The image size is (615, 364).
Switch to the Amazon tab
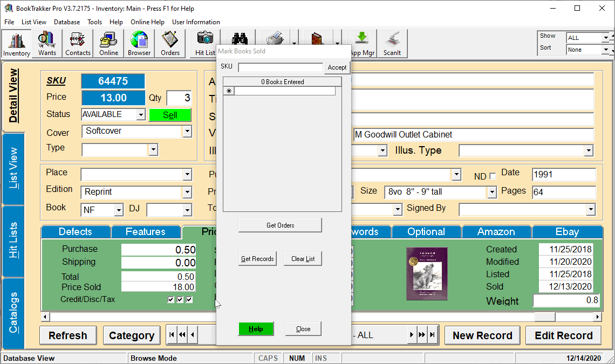(x=496, y=232)
